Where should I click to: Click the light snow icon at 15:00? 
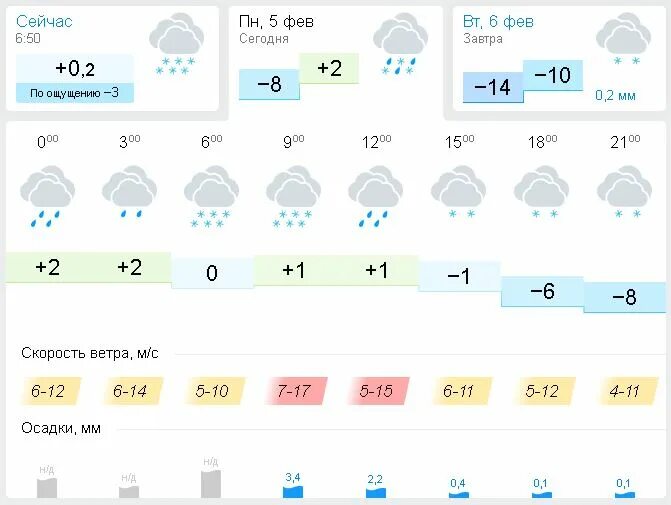[x=458, y=191]
